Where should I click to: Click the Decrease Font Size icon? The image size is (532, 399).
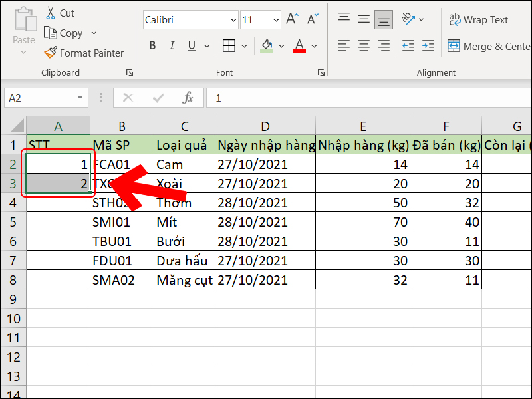[311, 19]
